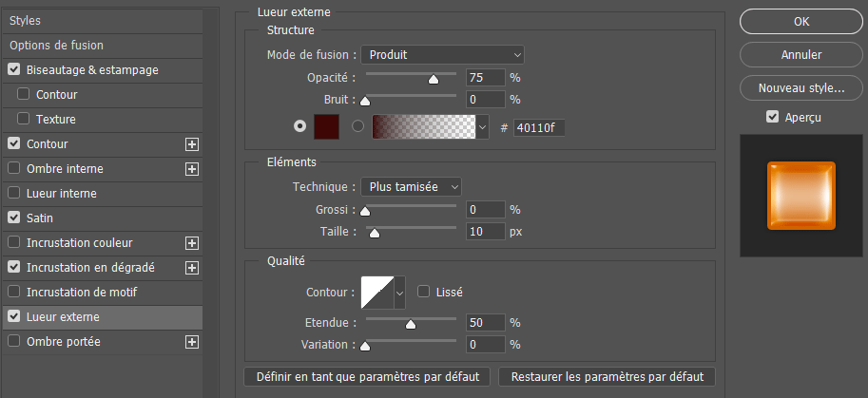Select Options de fusion in the list

(x=57, y=46)
